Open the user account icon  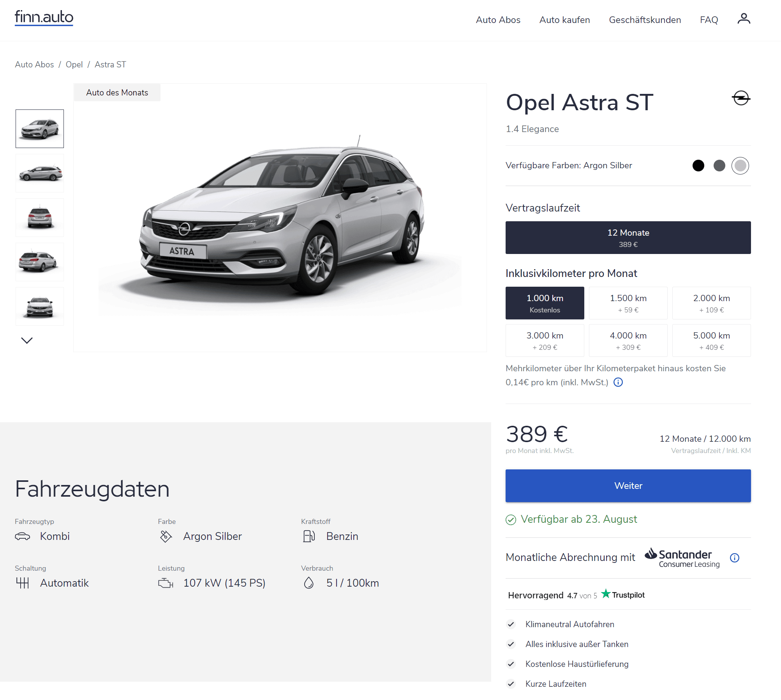tap(744, 19)
